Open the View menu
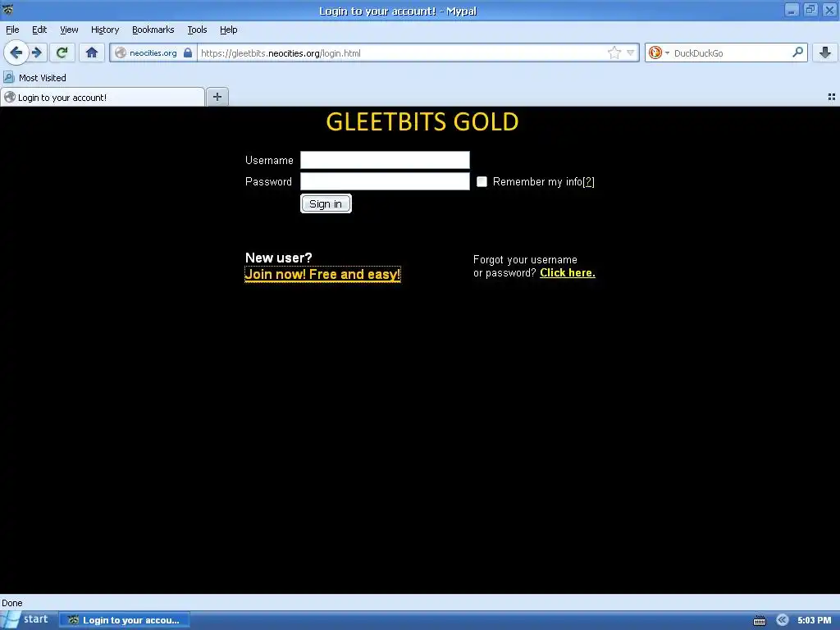This screenshot has height=630, width=840. [x=69, y=30]
